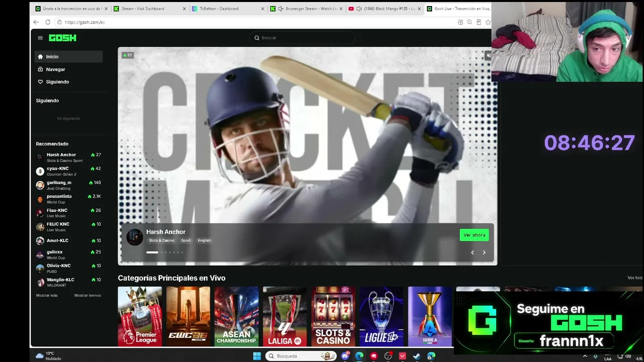Open Olivia-KNC in recommended list
This screenshot has height=362, width=644.
click(68, 268)
